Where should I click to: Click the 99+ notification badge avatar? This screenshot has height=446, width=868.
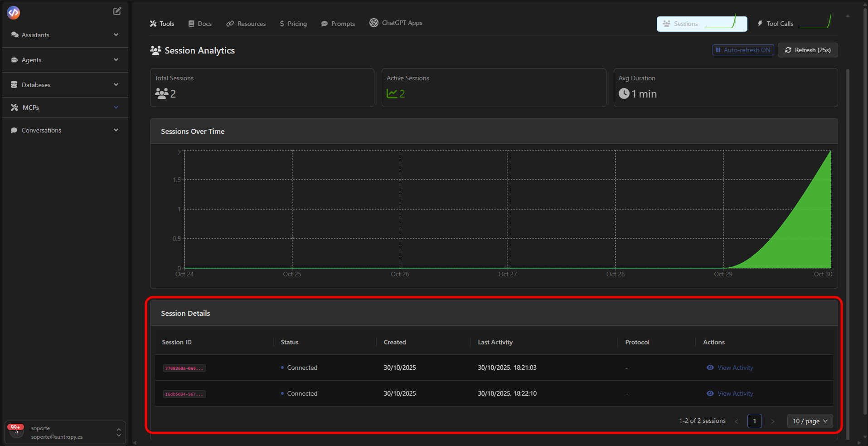(16, 430)
